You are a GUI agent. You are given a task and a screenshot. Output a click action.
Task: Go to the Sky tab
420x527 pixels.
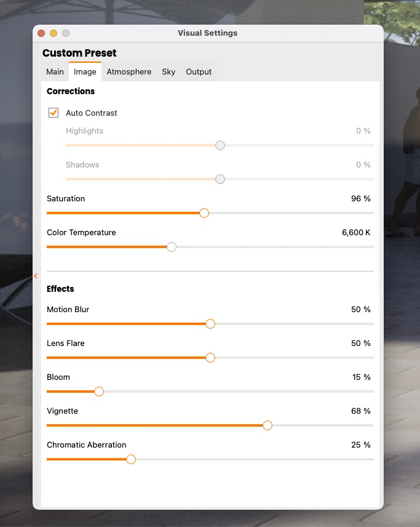point(168,72)
